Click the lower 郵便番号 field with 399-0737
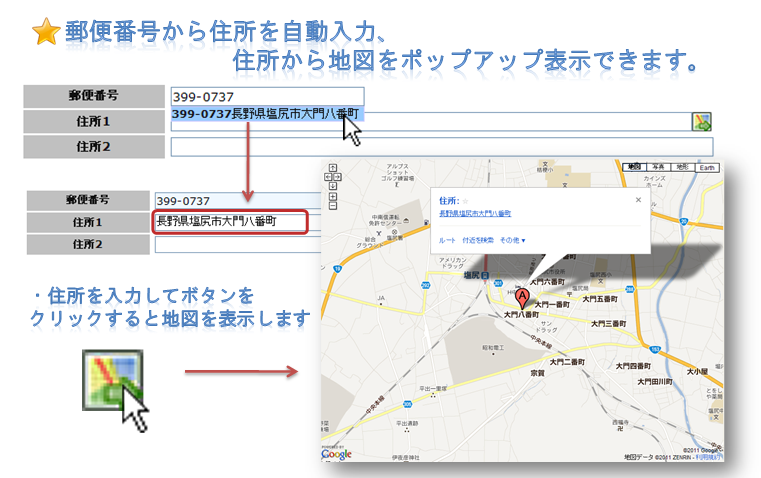 click(x=238, y=200)
